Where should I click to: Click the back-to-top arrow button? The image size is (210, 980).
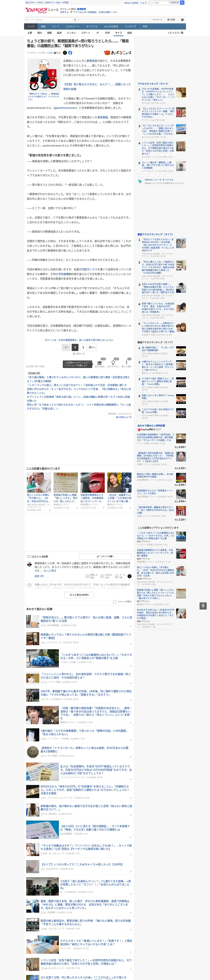(x=203, y=606)
